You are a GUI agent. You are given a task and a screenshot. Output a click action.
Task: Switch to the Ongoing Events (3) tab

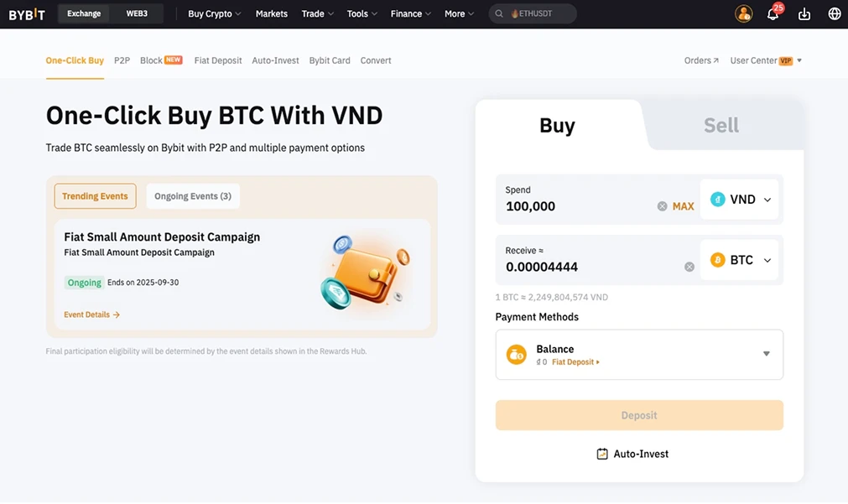(x=193, y=196)
